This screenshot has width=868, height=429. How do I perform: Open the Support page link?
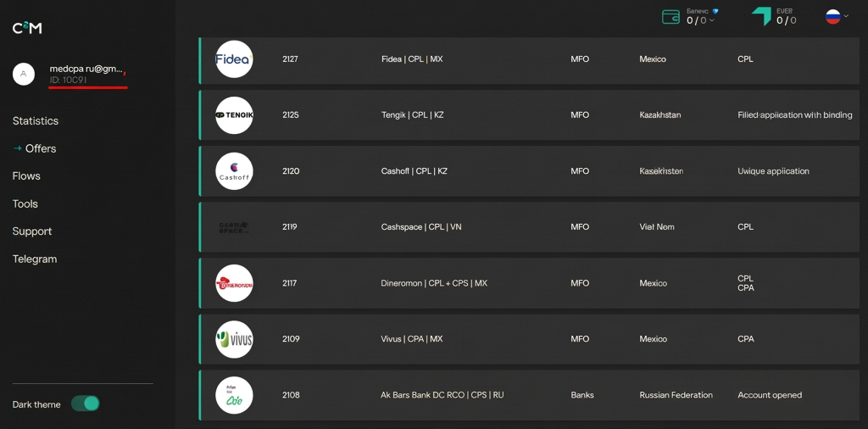pos(32,231)
